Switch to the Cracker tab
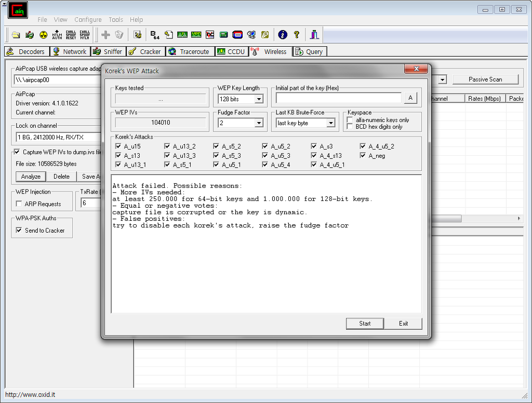This screenshot has height=403, width=532. 145,51
